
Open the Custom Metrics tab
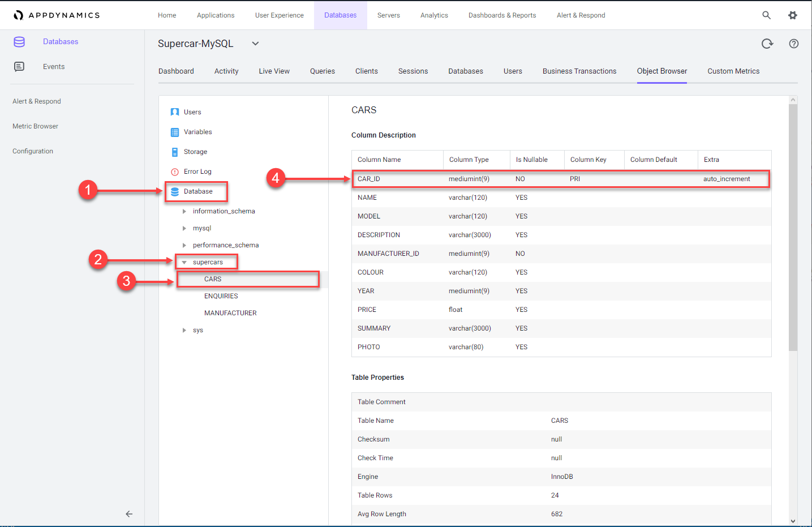(733, 71)
